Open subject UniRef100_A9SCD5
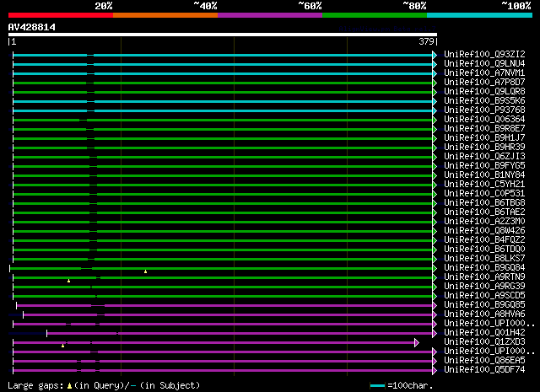540x392 pixels. (x=484, y=296)
